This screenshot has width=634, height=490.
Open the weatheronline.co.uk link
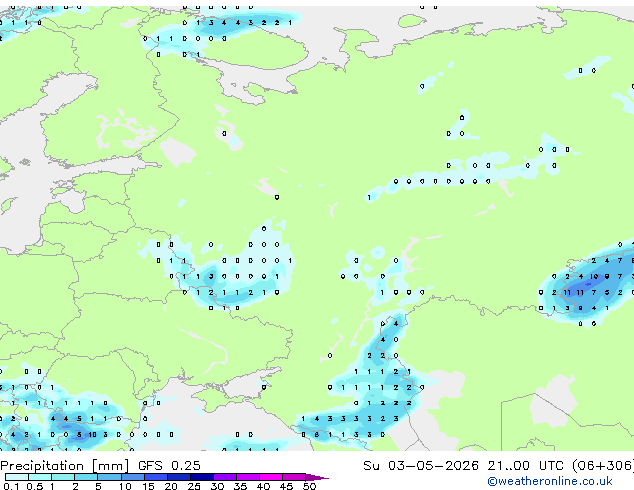coord(549,481)
